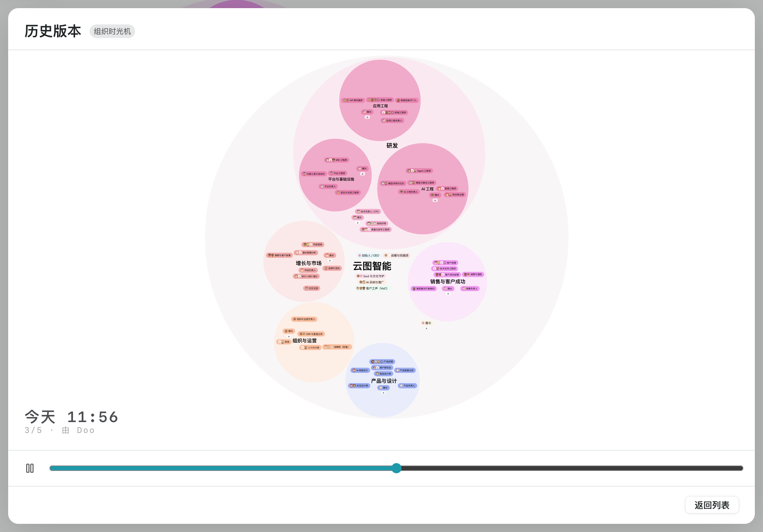Screen dimensions: 763x532
Task: Click the 返回列表 button
Action: (712, 505)
